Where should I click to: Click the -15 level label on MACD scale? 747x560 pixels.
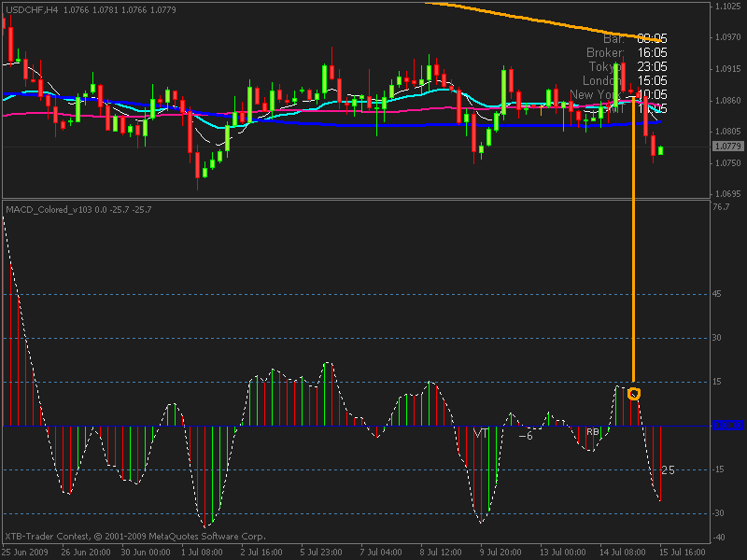tap(718, 469)
